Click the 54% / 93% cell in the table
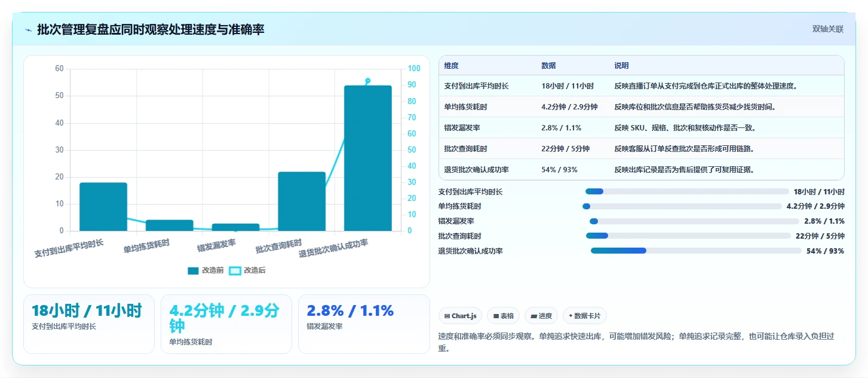Screen dimensions: 868x378 (x=559, y=170)
